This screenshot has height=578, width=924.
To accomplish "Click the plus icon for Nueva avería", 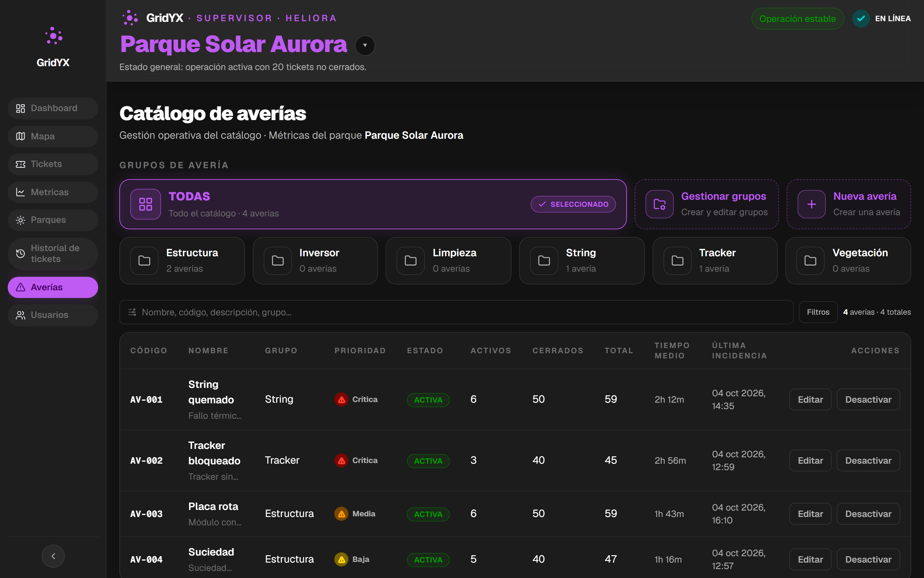I will (x=811, y=204).
